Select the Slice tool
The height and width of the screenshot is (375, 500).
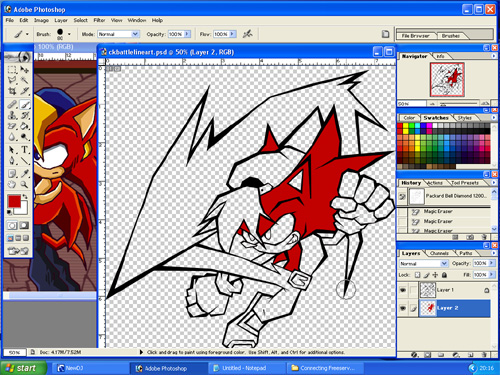[24, 91]
